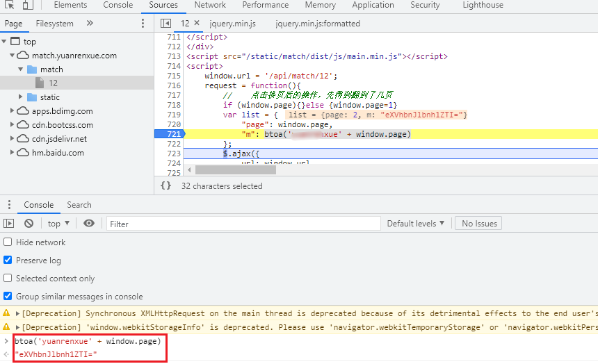The height and width of the screenshot is (364, 598).
Task: Expand hm.baidu.com domain
Action: point(13,152)
